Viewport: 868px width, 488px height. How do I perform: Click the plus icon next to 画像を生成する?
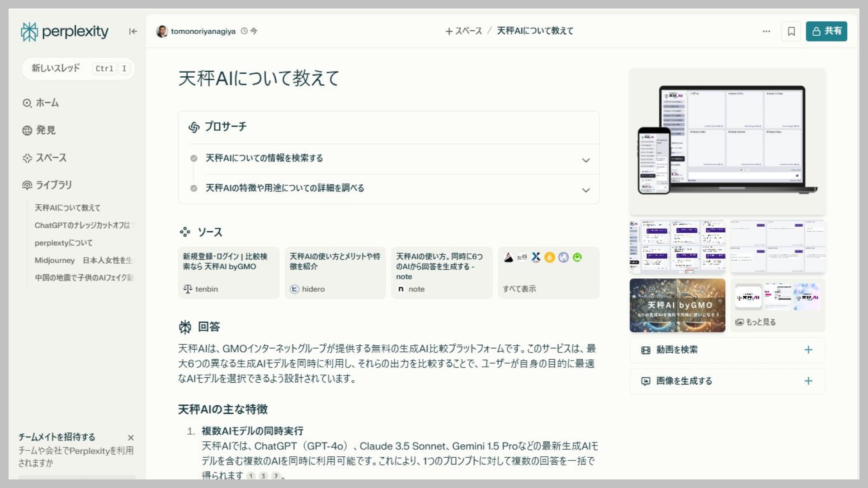coord(808,381)
